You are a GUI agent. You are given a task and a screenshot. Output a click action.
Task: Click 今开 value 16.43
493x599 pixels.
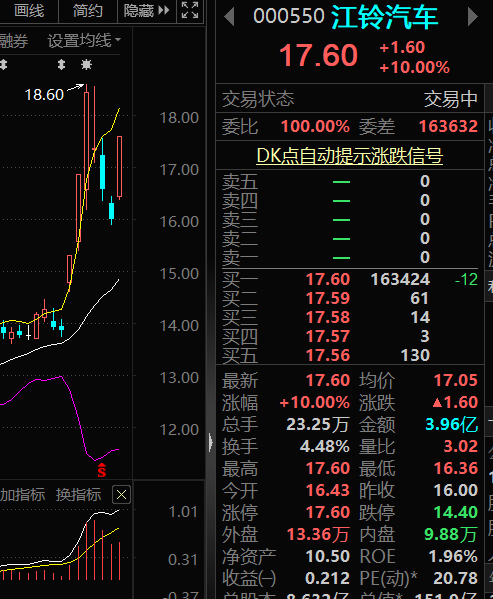328,490
